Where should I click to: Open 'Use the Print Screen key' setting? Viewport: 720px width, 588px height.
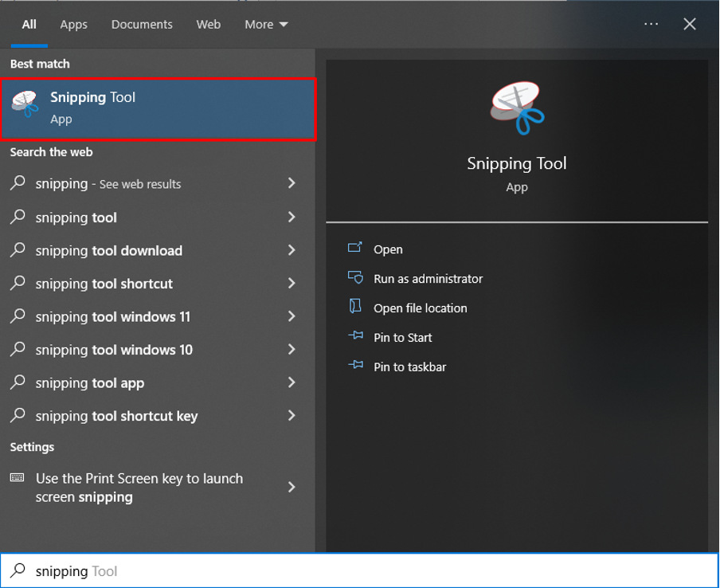click(x=158, y=488)
